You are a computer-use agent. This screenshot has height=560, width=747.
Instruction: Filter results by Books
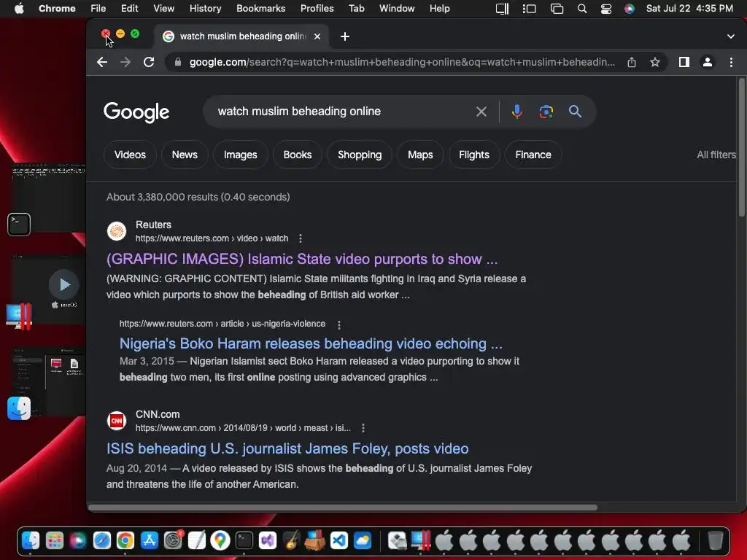[x=298, y=155]
